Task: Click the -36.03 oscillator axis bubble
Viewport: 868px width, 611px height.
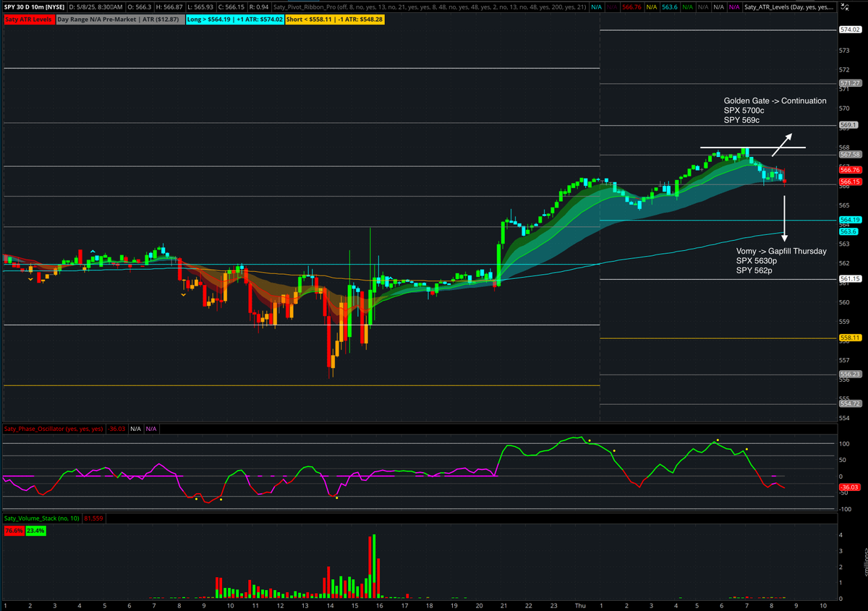Action: (x=848, y=488)
